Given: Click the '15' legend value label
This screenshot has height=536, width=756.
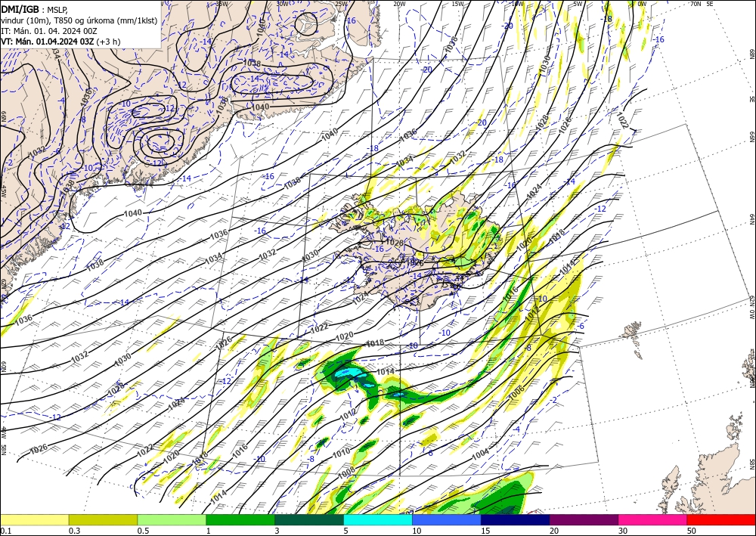Looking at the screenshot, I should click(485, 531).
